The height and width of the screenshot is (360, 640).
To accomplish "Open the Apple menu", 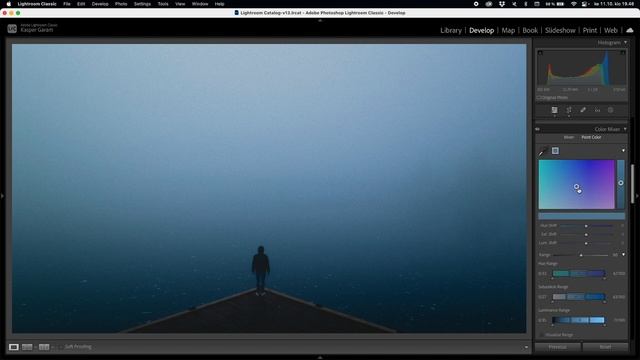I will tap(9, 4).
